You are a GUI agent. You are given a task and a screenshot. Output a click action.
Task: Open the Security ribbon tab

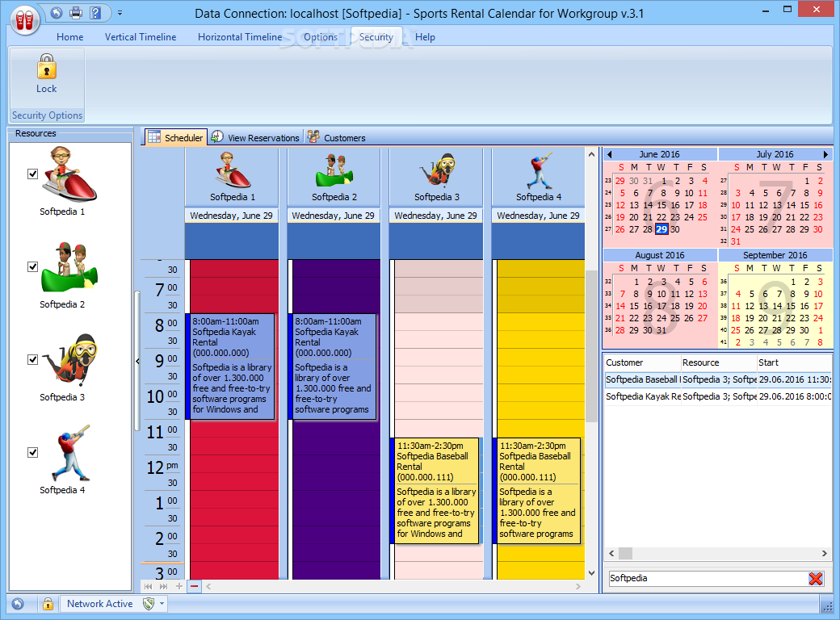(x=376, y=37)
